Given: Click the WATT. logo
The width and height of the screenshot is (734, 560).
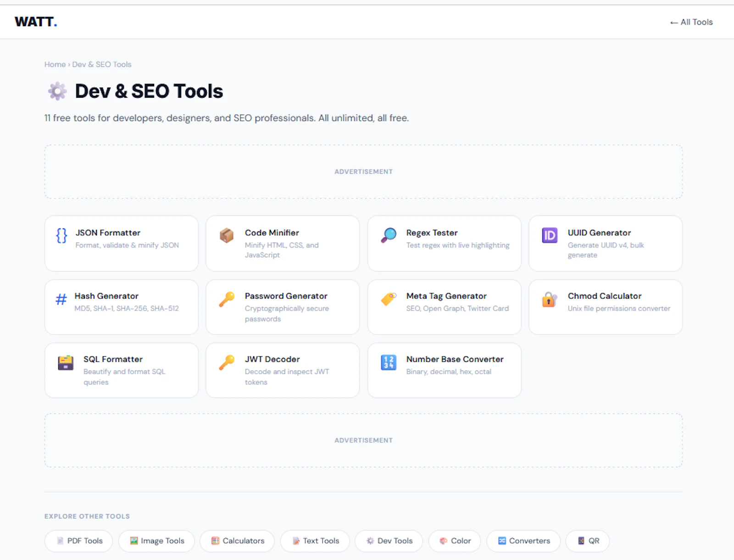Looking at the screenshot, I should click(x=36, y=22).
